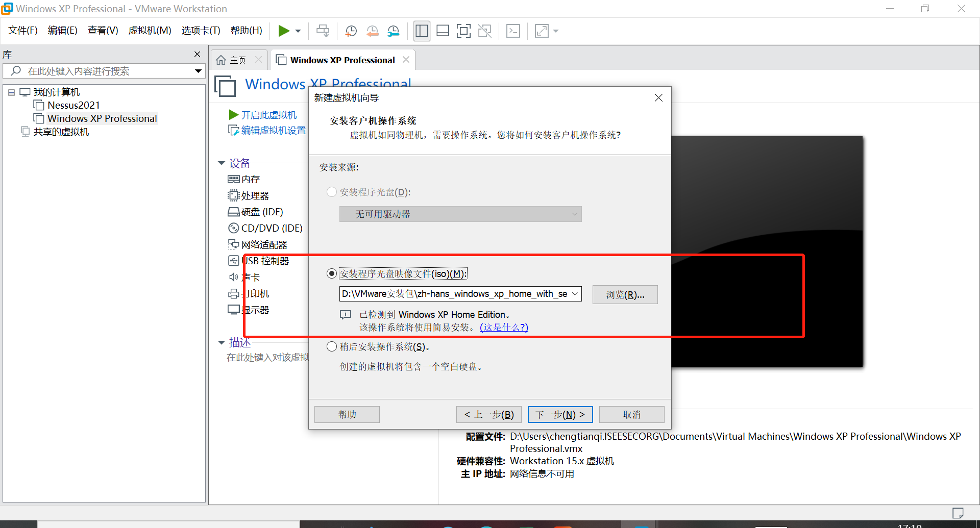The height and width of the screenshot is (528, 980).
Task: Click the library search input field
Action: click(105, 71)
